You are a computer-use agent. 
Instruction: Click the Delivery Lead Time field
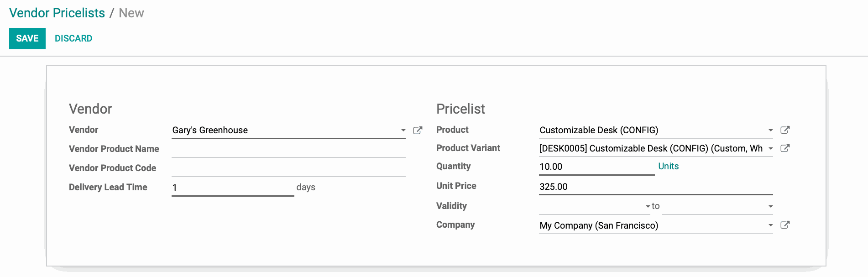point(233,188)
